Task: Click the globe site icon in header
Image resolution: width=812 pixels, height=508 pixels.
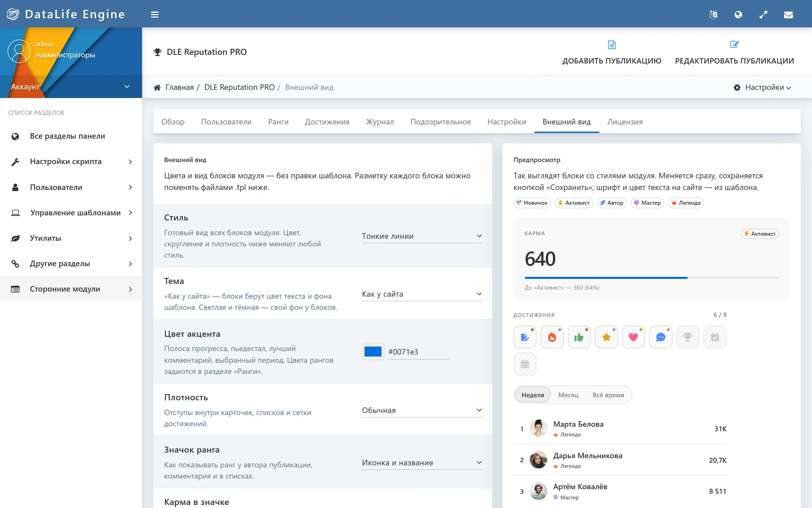Action: pos(738,15)
